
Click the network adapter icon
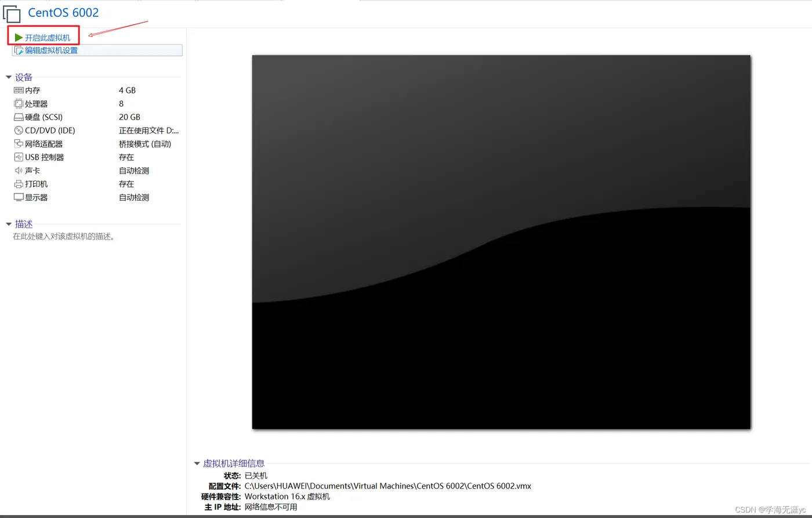[19, 144]
